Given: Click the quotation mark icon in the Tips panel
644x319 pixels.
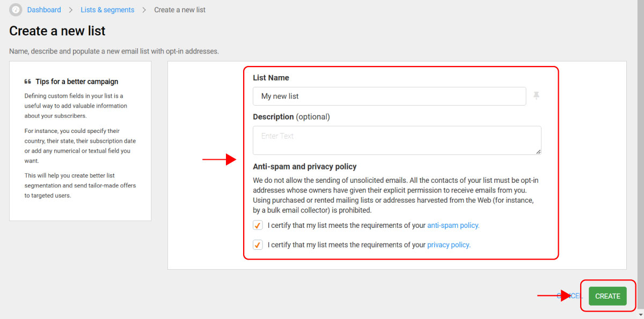Looking at the screenshot, I should [27, 80].
